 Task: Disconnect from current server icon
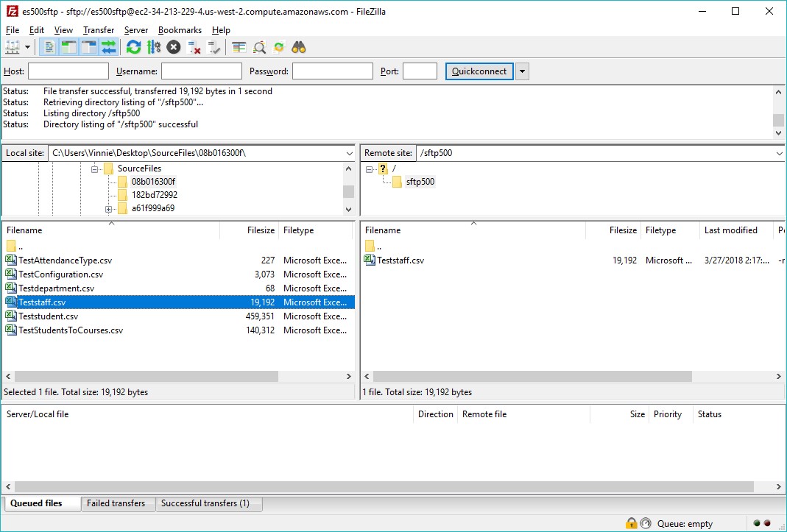[194, 48]
